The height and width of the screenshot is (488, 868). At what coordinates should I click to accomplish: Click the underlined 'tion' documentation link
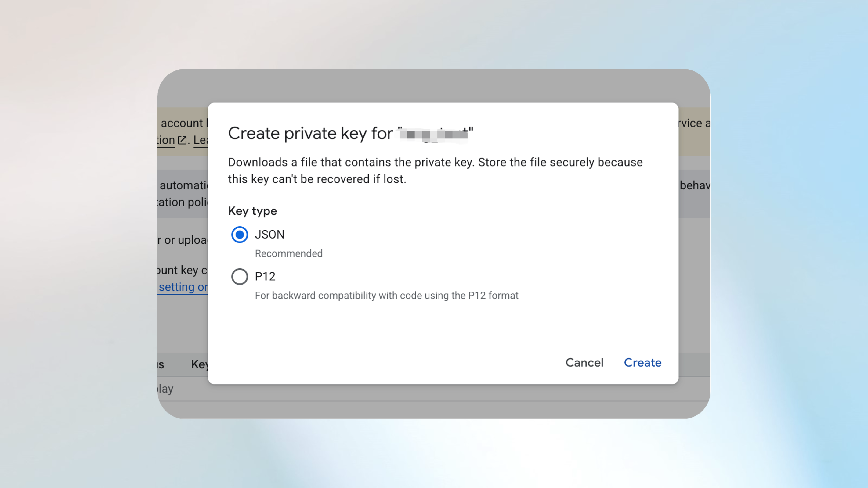click(166, 140)
